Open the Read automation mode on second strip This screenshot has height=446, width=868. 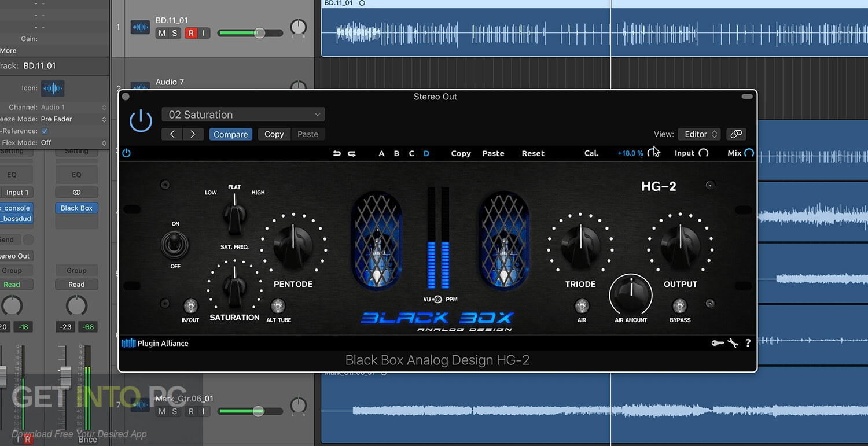(x=76, y=285)
